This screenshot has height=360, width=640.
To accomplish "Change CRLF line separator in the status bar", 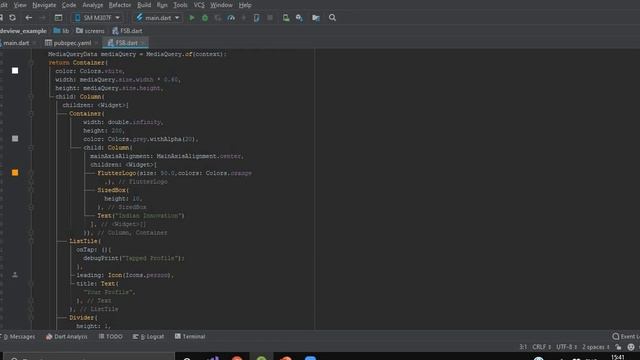I will click(542, 347).
